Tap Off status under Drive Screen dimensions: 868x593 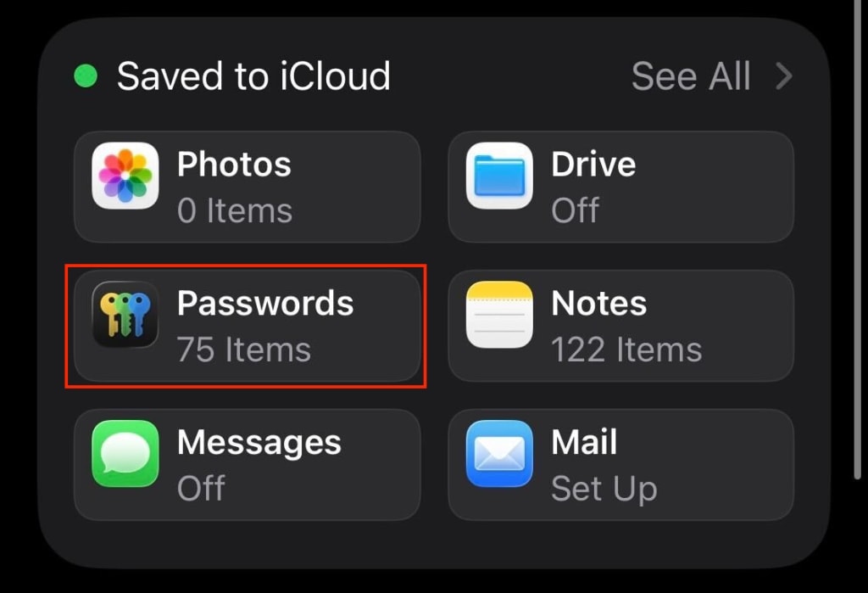[x=576, y=210]
